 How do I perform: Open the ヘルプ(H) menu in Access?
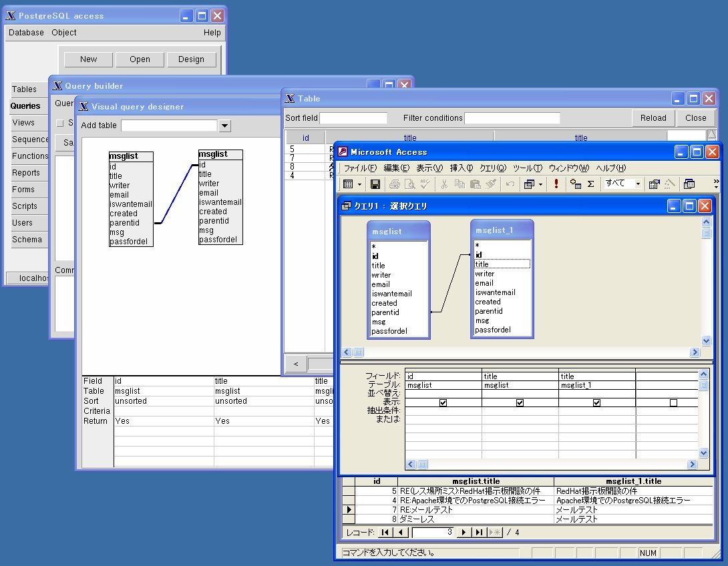click(610, 168)
